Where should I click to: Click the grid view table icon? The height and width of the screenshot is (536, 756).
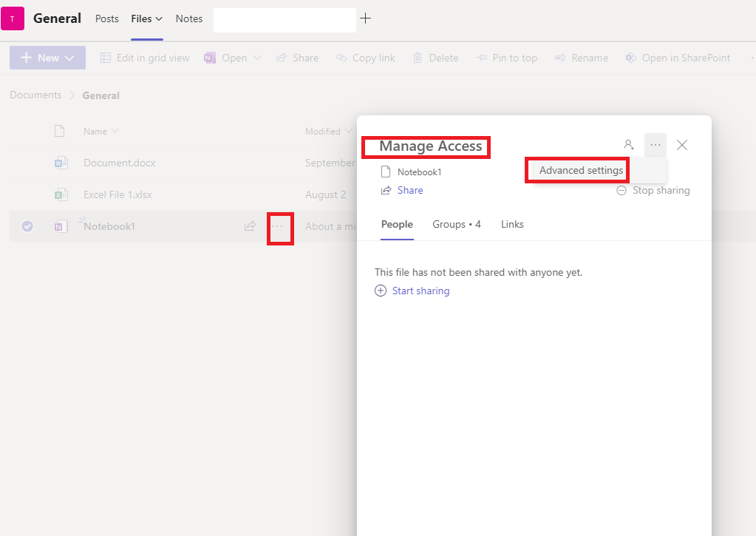[106, 58]
